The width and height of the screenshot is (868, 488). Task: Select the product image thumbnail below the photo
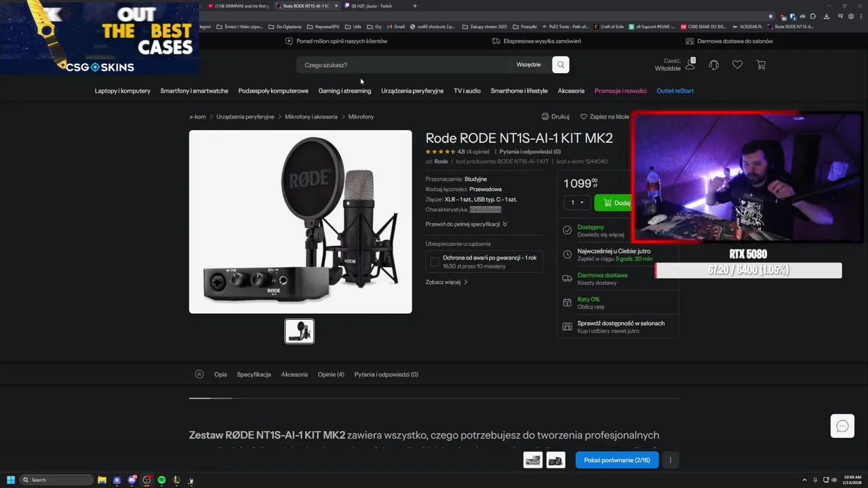click(x=299, y=331)
